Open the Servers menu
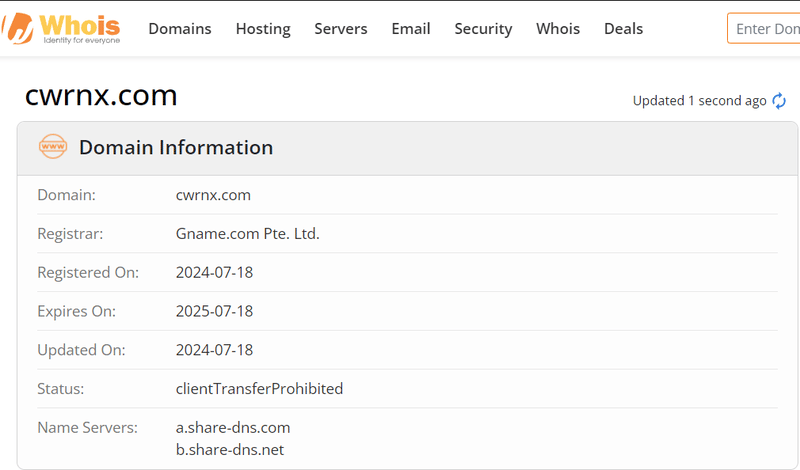 click(x=341, y=29)
